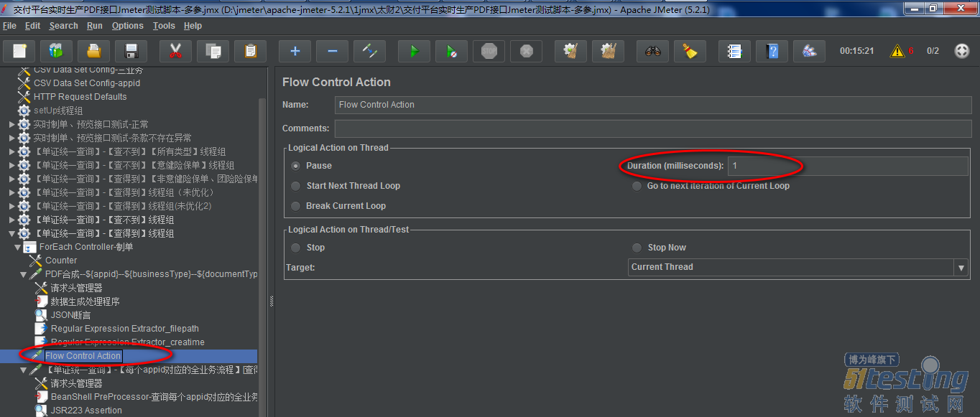The width and height of the screenshot is (980, 417).
Task: Expand all nodes with the plus icon
Action: [295, 51]
